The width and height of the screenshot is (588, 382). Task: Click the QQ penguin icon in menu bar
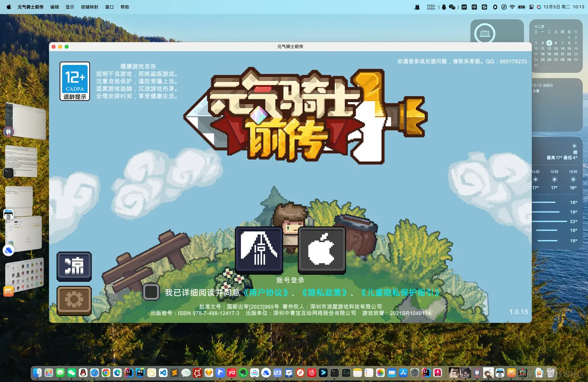444,7
